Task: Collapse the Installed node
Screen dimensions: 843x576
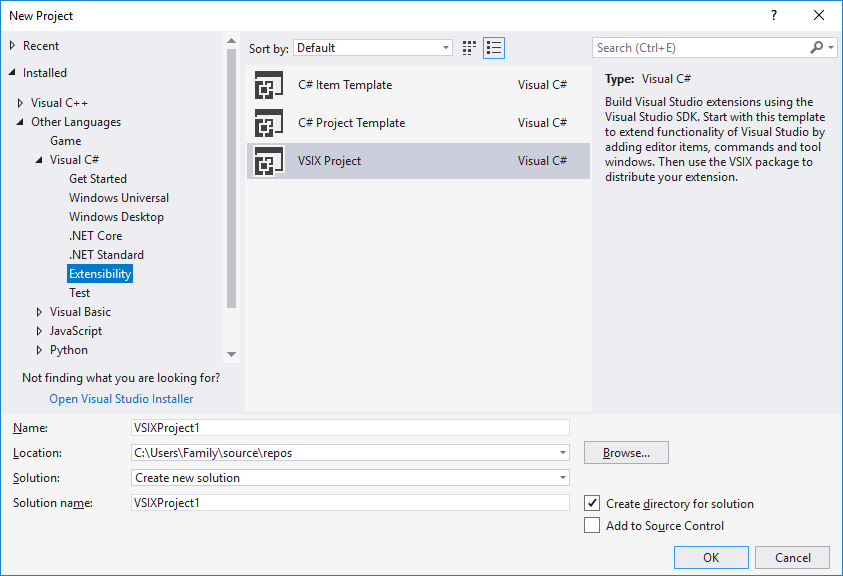Action: (x=12, y=72)
